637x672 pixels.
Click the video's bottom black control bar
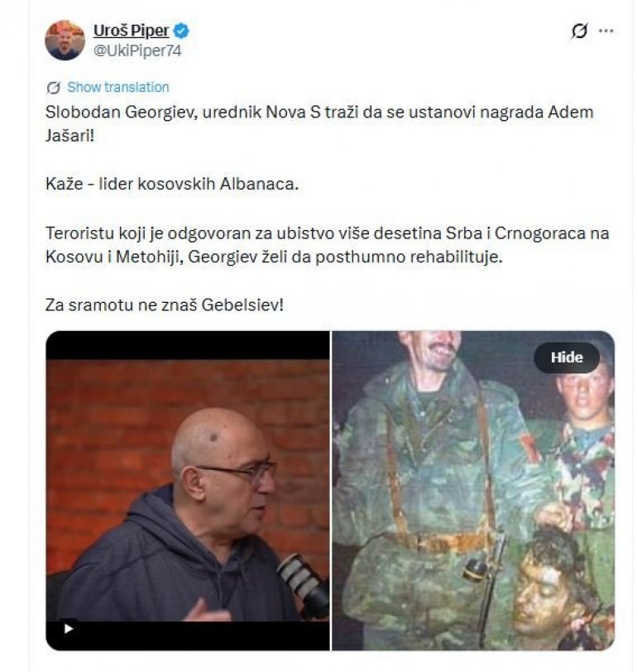coord(188,636)
